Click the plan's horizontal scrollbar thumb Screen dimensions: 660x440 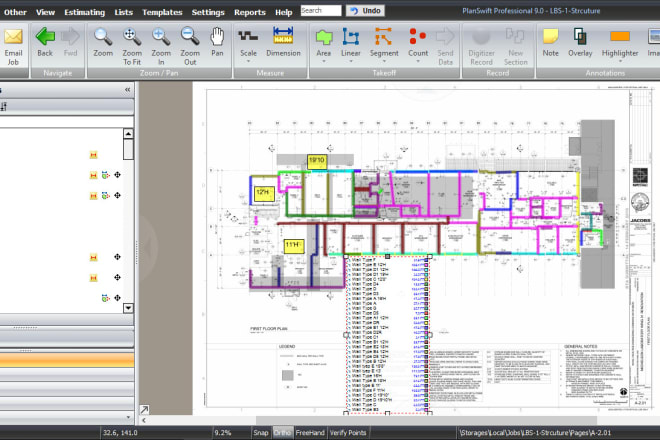tap(426, 420)
